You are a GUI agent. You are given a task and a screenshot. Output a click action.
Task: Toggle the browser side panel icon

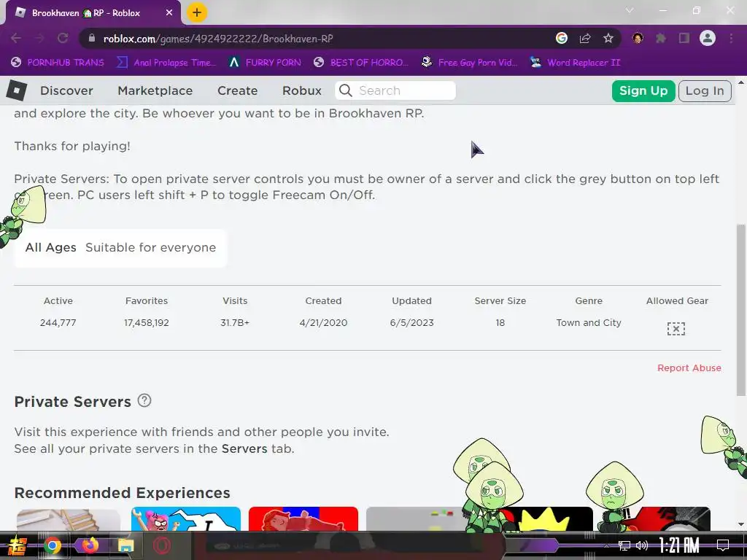click(x=684, y=38)
